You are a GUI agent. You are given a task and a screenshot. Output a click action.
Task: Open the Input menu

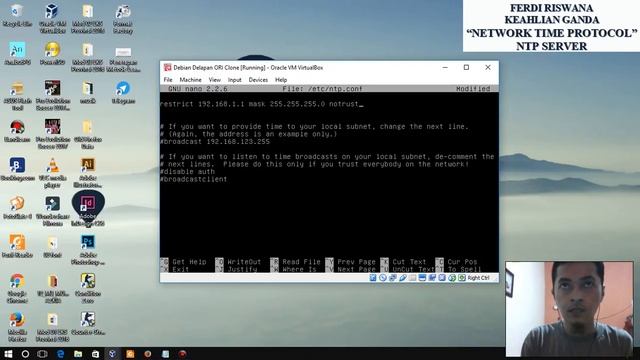pos(234,80)
